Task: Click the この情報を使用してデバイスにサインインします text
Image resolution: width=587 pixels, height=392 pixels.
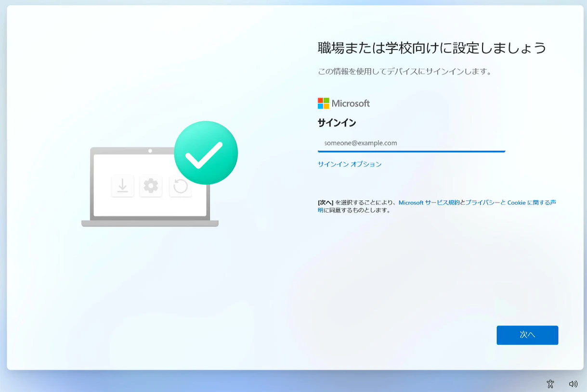Action: coord(405,71)
